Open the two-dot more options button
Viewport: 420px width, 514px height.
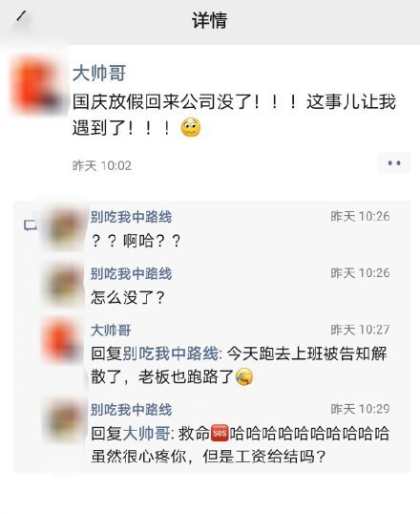click(x=394, y=163)
